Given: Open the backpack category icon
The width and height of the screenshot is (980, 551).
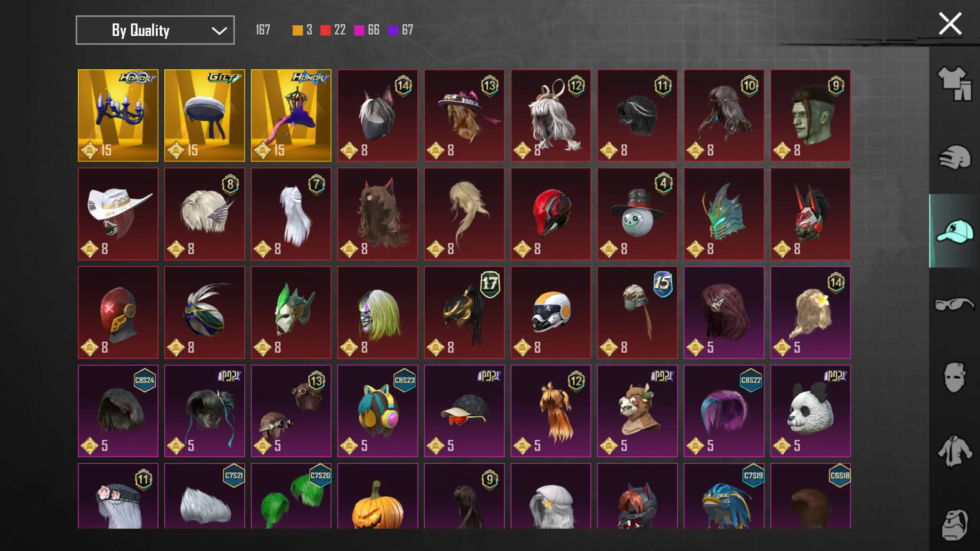Looking at the screenshot, I should [x=954, y=525].
